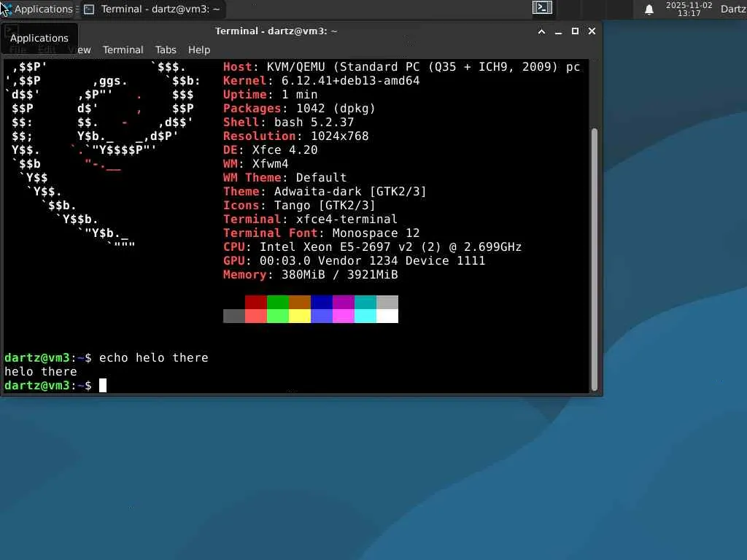Click the 'helo there' output line
747x560 pixels.
click(41, 371)
